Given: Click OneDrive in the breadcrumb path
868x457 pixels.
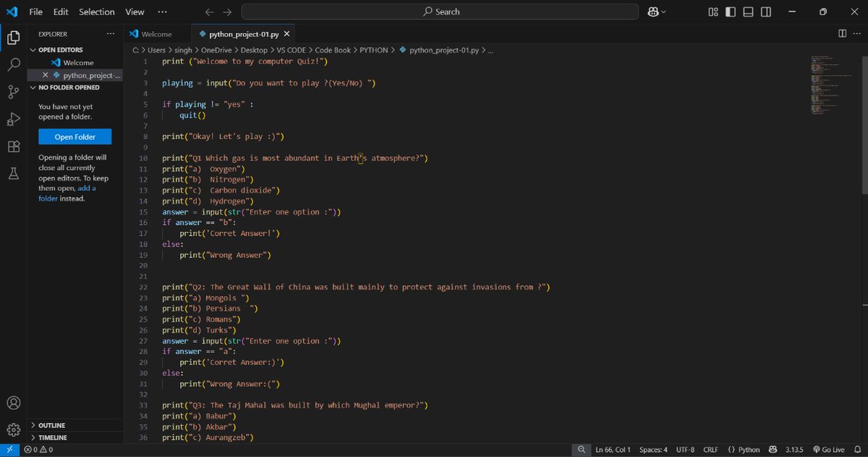Looking at the screenshot, I should [x=216, y=51].
